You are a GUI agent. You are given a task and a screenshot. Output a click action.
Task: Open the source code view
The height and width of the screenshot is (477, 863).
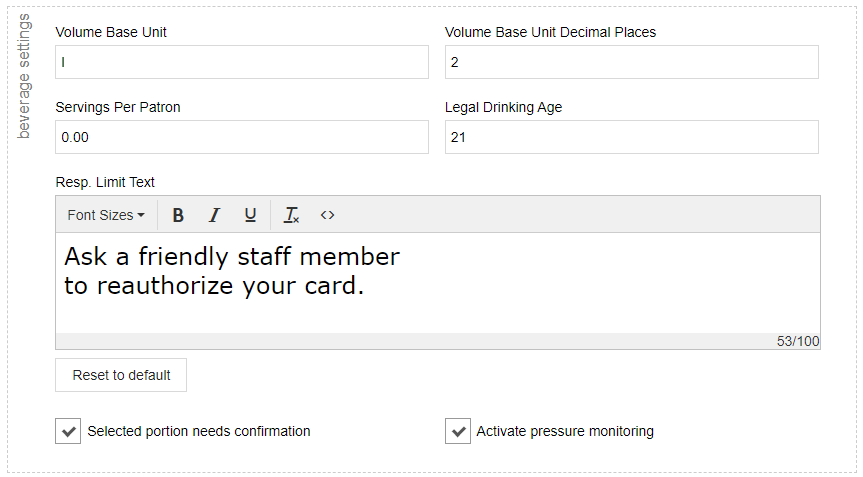point(327,215)
